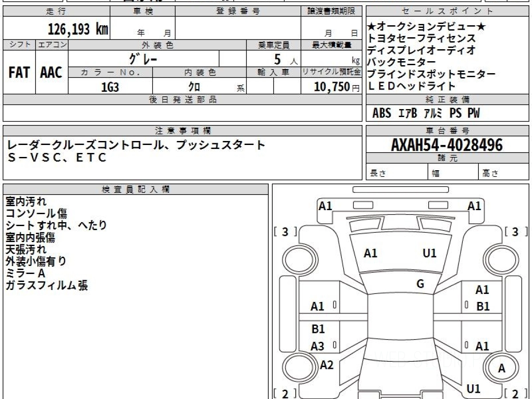Viewport: 532px width, 399px height.
Task: Click the 純正装備 header
Action: 447,100
